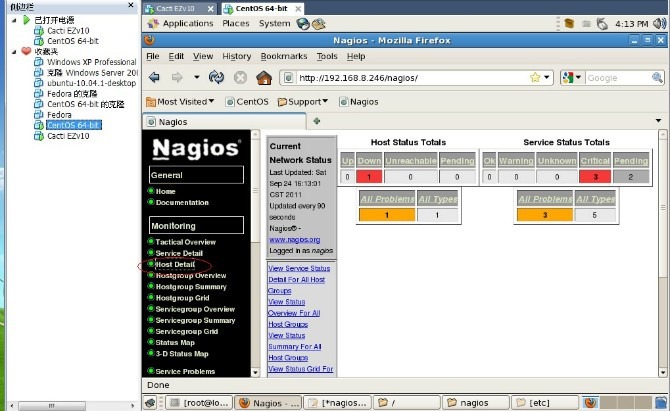670x411 pixels.
Task: Click the volume speaker icon in panel
Action: [x=661, y=23]
